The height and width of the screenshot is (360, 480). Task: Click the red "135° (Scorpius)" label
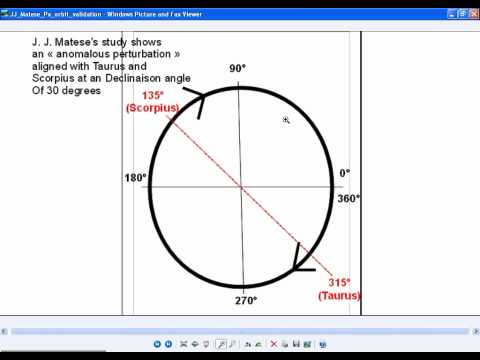(152, 102)
